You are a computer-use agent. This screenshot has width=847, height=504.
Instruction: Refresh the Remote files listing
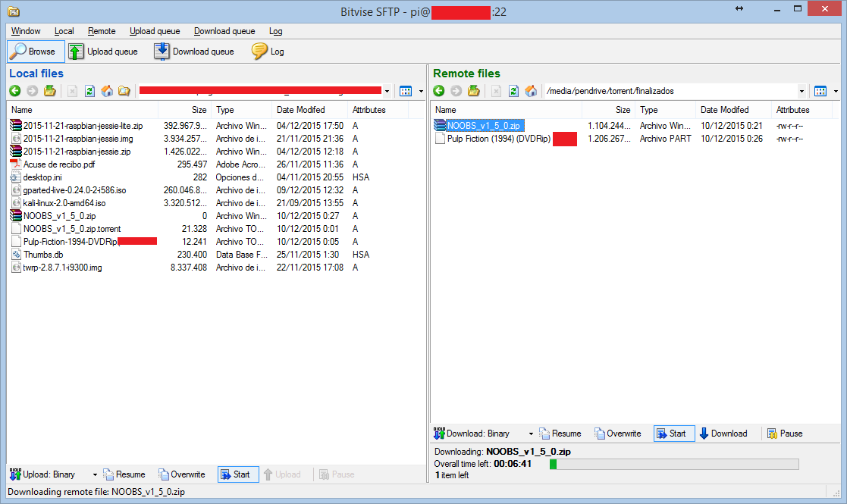[x=513, y=91]
